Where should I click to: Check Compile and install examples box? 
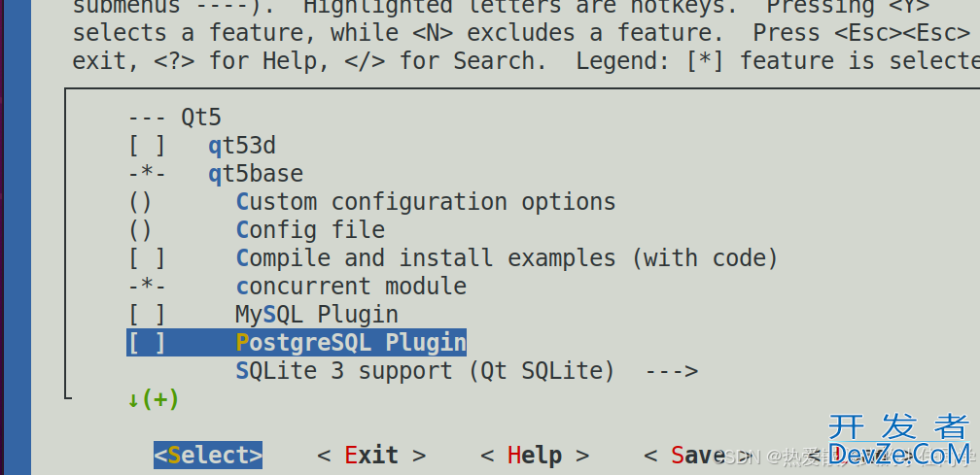[147, 257]
